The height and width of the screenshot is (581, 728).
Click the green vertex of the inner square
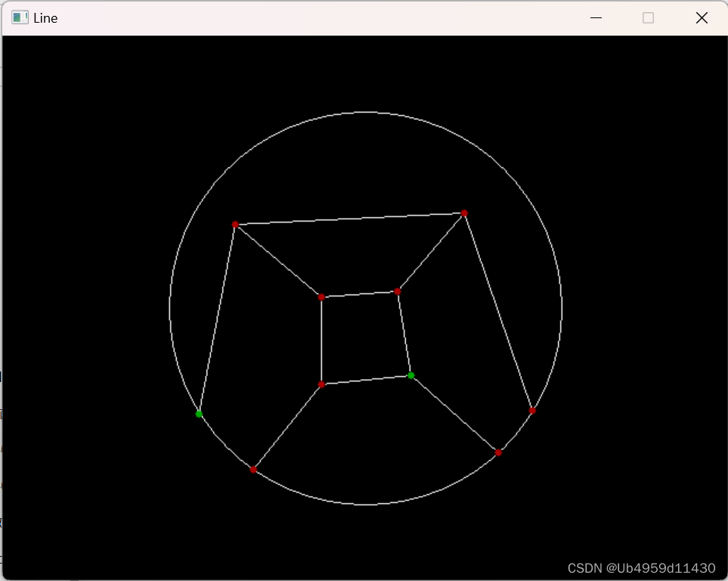point(410,375)
